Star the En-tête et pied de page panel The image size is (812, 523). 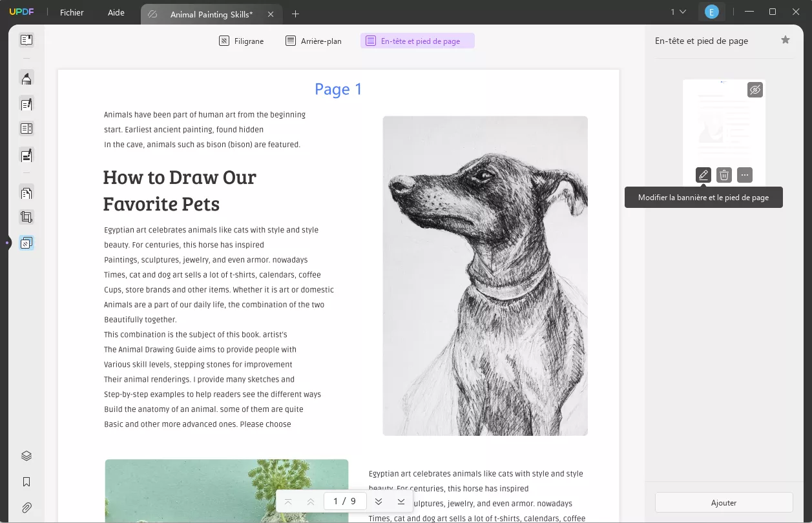pyautogui.click(x=786, y=39)
